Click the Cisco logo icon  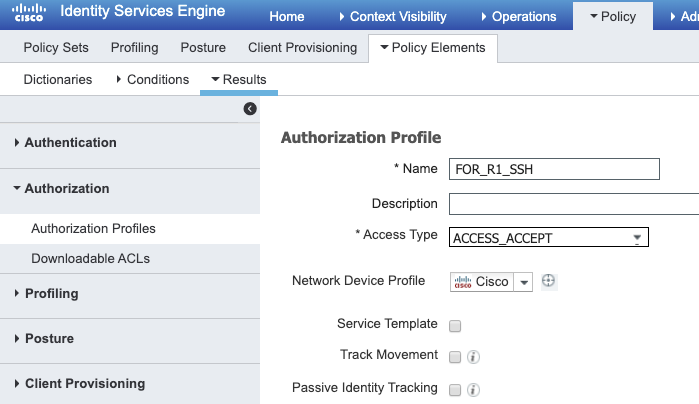pos(27,15)
